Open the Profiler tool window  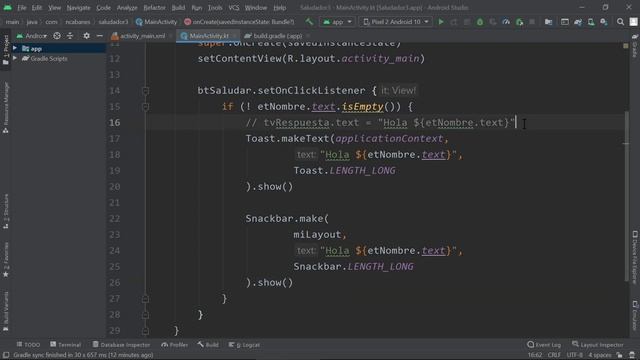(174, 345)
